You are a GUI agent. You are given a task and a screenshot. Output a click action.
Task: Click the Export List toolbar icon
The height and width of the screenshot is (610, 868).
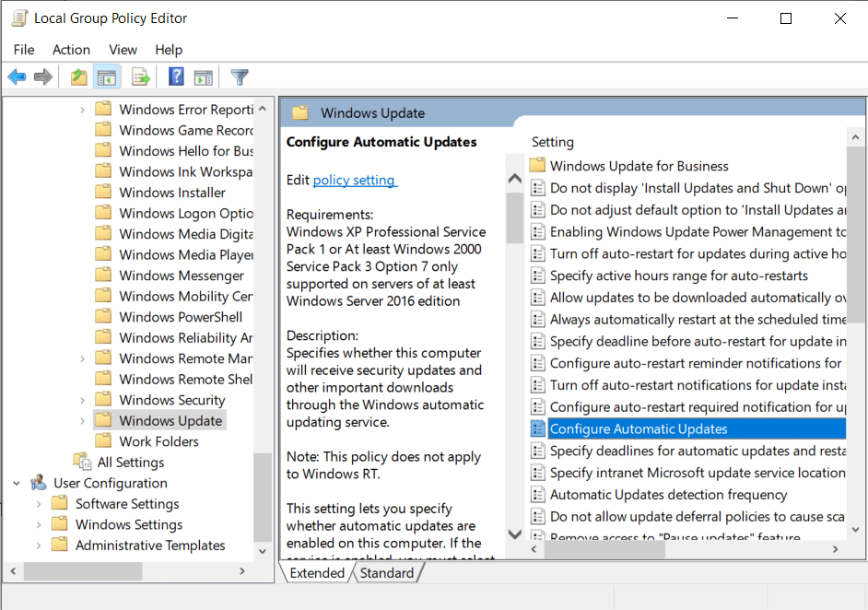[x=141, y=77]
